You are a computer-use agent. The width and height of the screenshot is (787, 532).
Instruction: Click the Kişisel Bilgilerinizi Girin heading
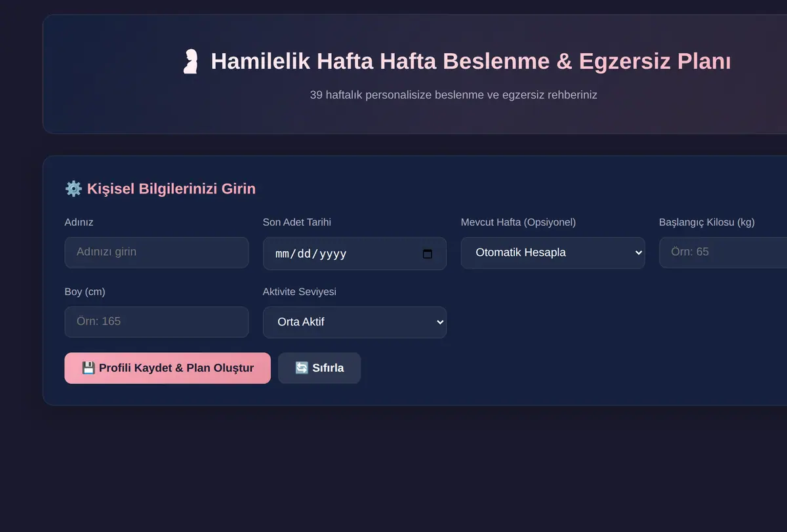click(171, 189)
